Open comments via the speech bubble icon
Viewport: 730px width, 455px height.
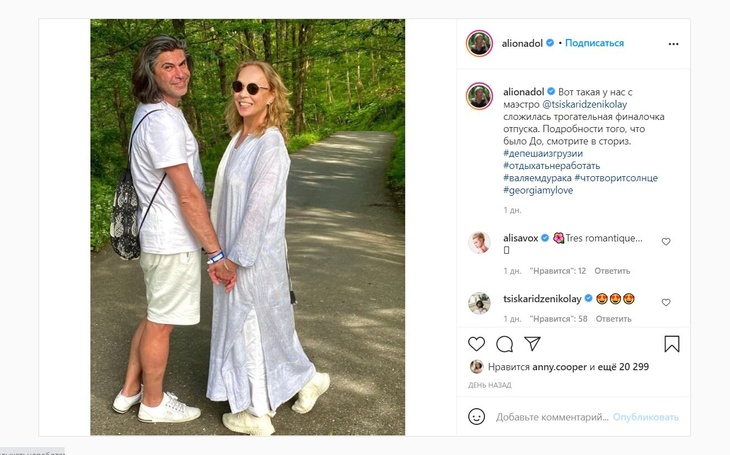click(504, 344)
